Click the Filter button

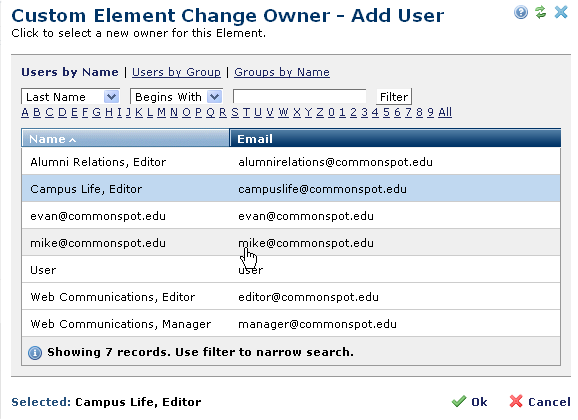click(x=393, y=97)
